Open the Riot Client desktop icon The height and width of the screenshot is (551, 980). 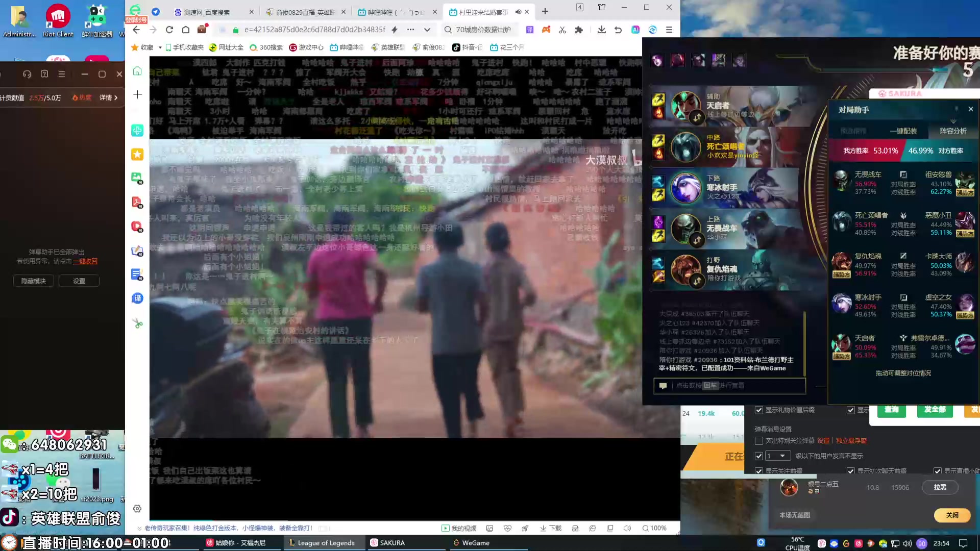coord(58,20)
